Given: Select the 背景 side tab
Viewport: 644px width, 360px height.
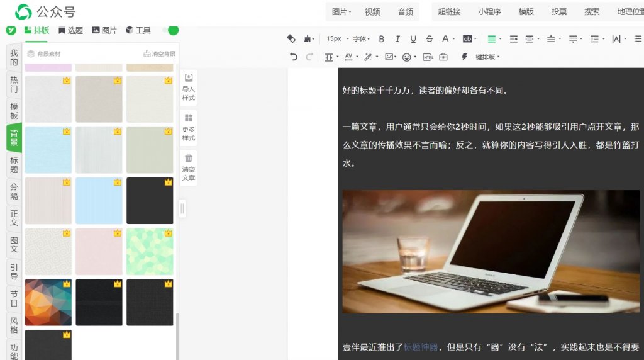Looking at the screenshot, I should click(x=14, y=138).
